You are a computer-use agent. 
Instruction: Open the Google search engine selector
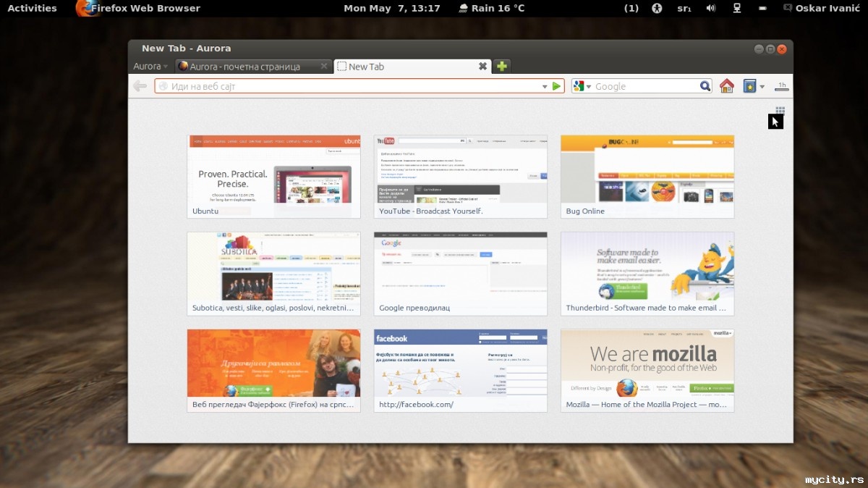coord(582,86)
